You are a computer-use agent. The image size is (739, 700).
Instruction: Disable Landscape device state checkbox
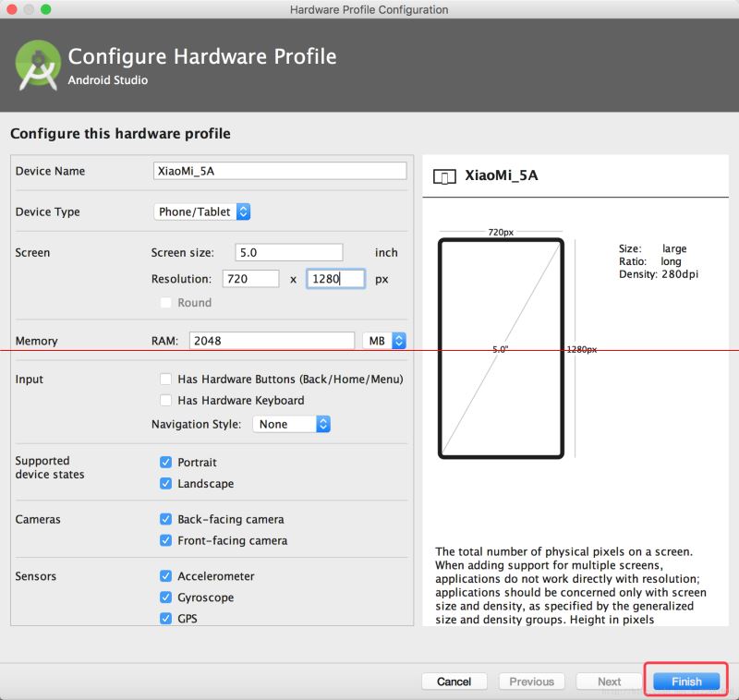click(x=166, y=483)
